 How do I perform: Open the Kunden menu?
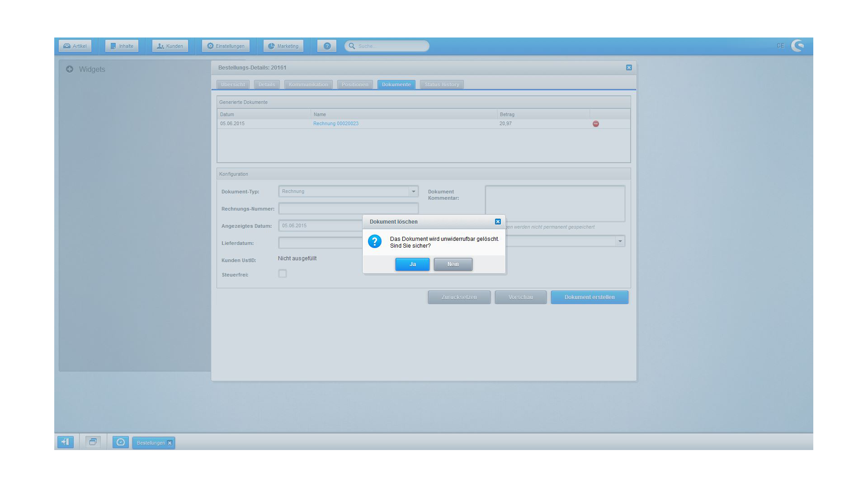tap(170, 46)
